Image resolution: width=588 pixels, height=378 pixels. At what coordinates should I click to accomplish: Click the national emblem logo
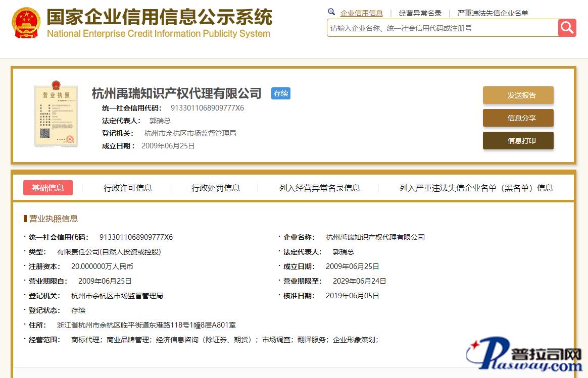tap(26, 23)
